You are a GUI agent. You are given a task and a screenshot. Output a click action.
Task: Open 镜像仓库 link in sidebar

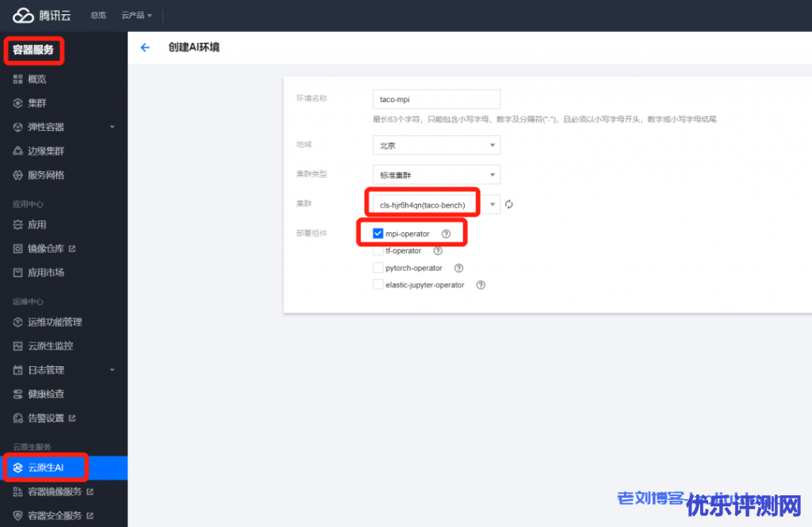[x=46, y=249]
